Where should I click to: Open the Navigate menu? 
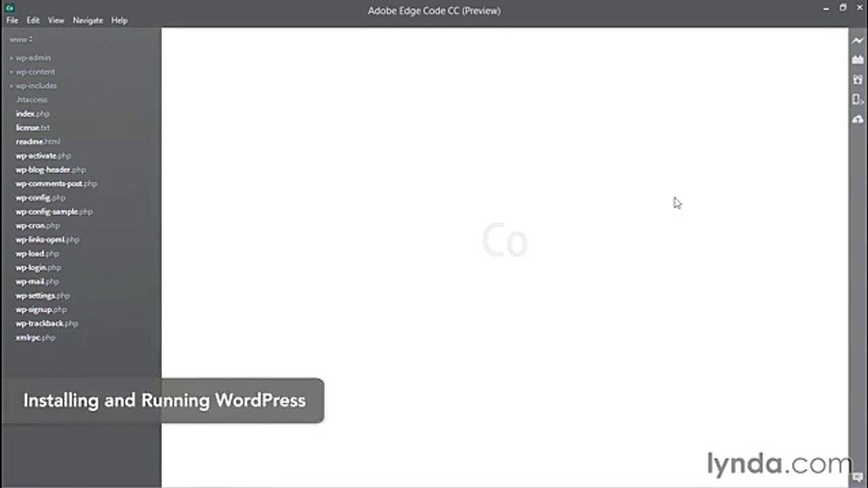(x=87, y=20)
